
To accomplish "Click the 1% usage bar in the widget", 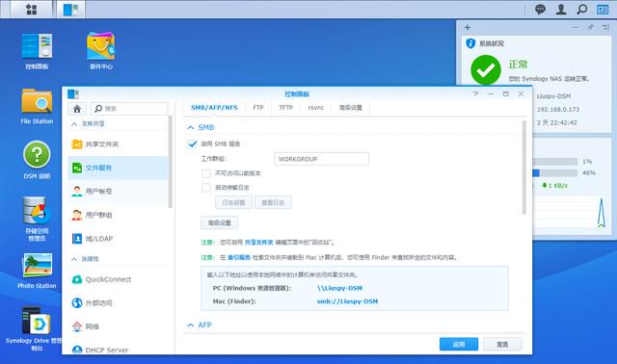I will [555, 162].
